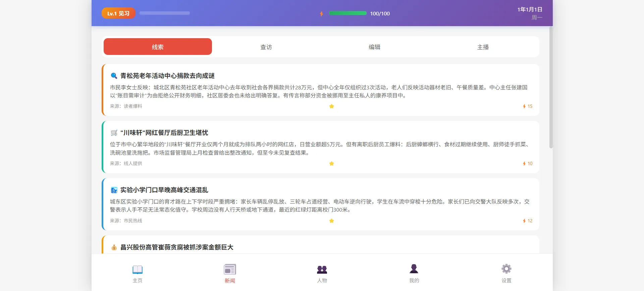Click the star on 川味轩 restaurant card

(331, 163)
